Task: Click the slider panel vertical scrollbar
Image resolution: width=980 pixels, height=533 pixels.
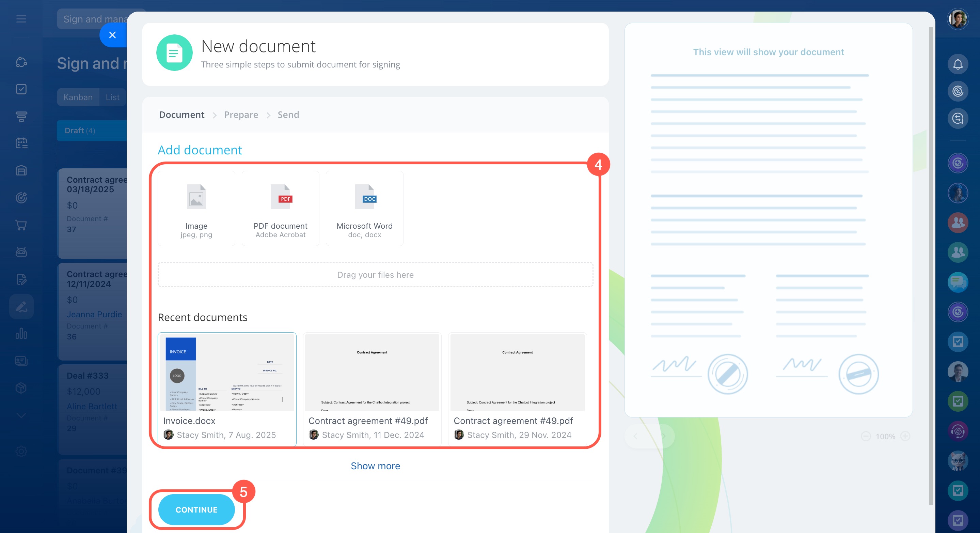Action: (931, 265)
